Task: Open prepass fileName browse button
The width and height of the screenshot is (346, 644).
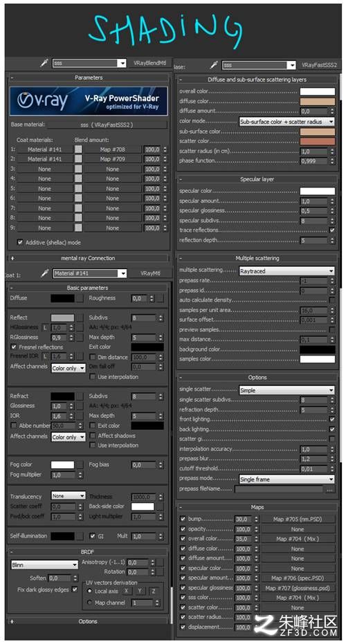Action: 329,489
